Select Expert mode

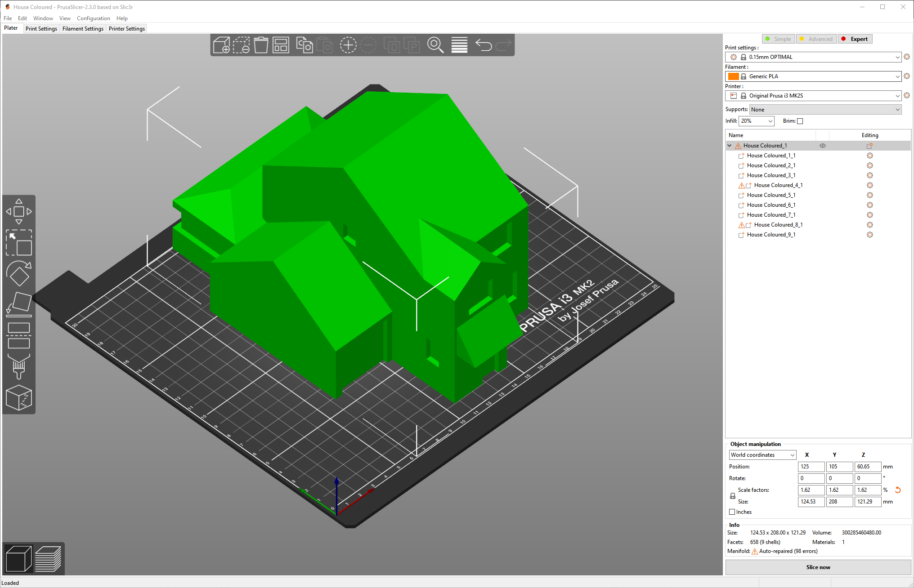[855, 39]
